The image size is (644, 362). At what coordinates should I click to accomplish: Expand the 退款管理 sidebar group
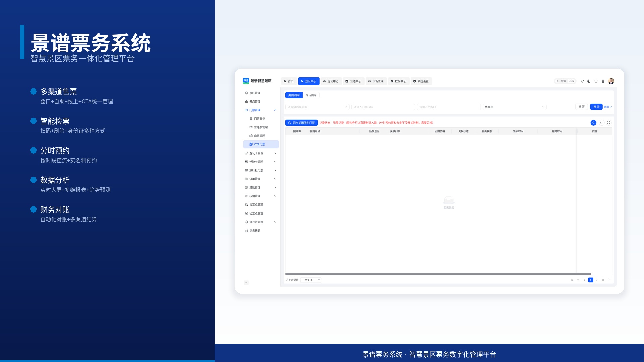coord(261,187)
